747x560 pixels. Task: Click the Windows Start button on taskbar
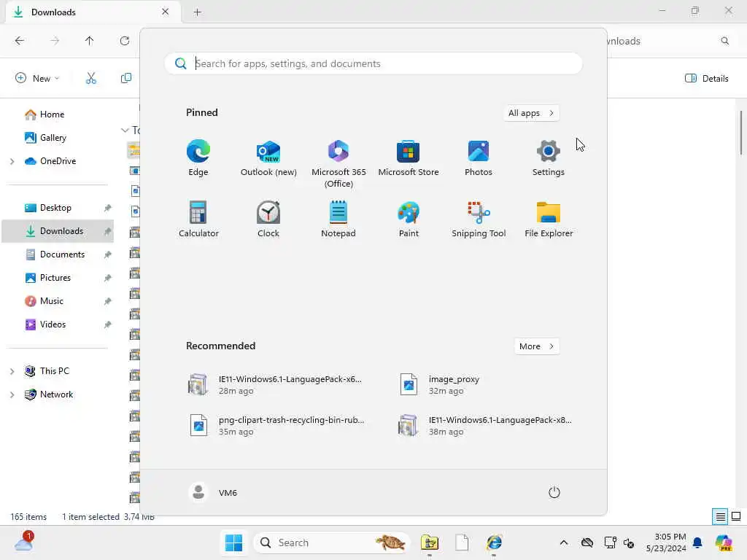coord(234,542)
